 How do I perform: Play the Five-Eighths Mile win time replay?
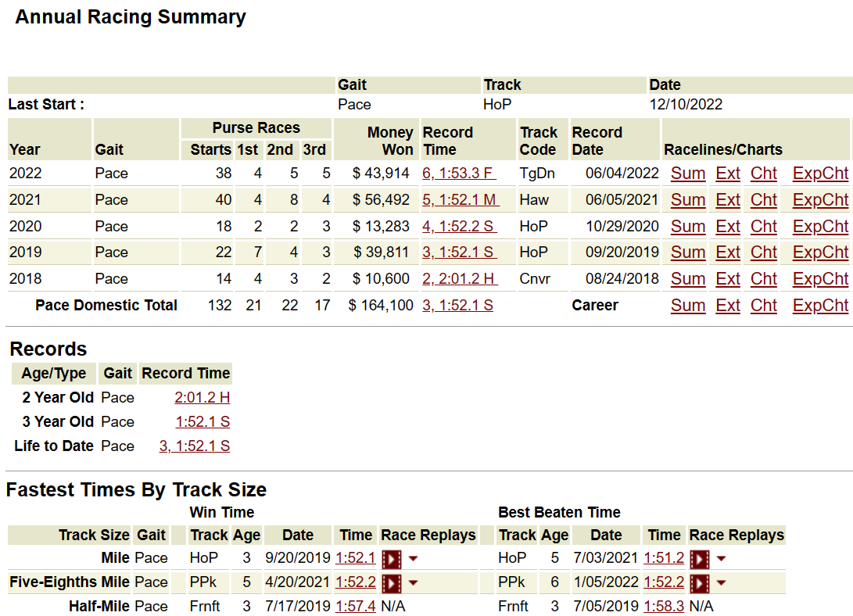[x=392, y=583]
